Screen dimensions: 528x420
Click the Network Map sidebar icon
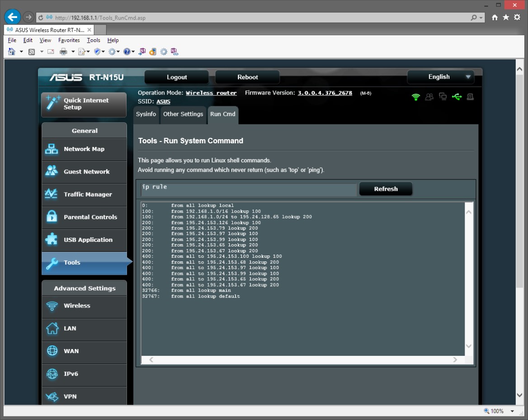tap(52, 149)
